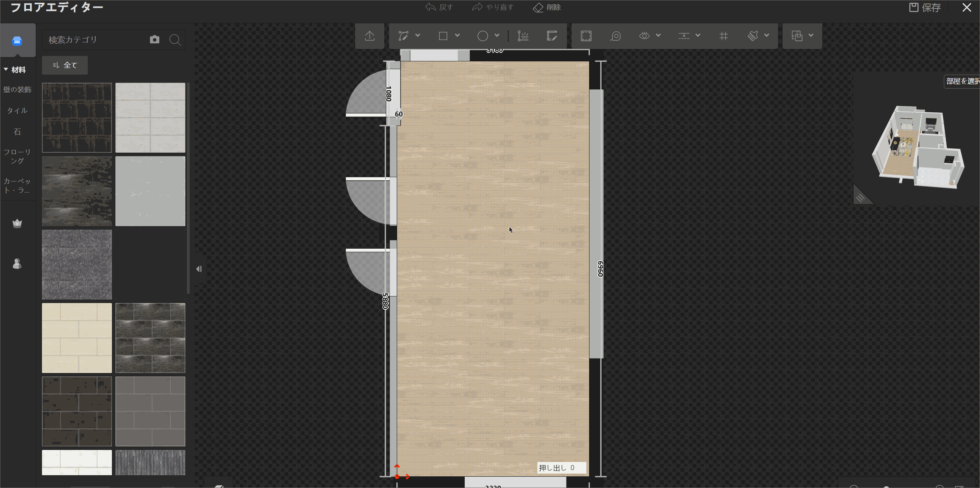Click やり直す (redo) button
This screenshot has width=980, height=488.
[493, 7]
